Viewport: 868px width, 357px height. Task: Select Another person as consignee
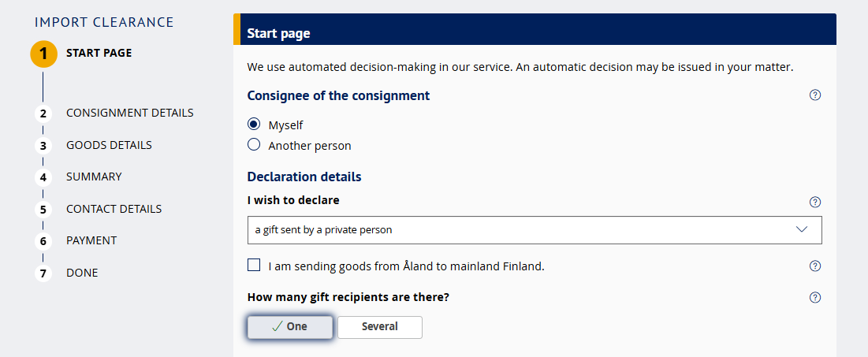click(254, 145)
